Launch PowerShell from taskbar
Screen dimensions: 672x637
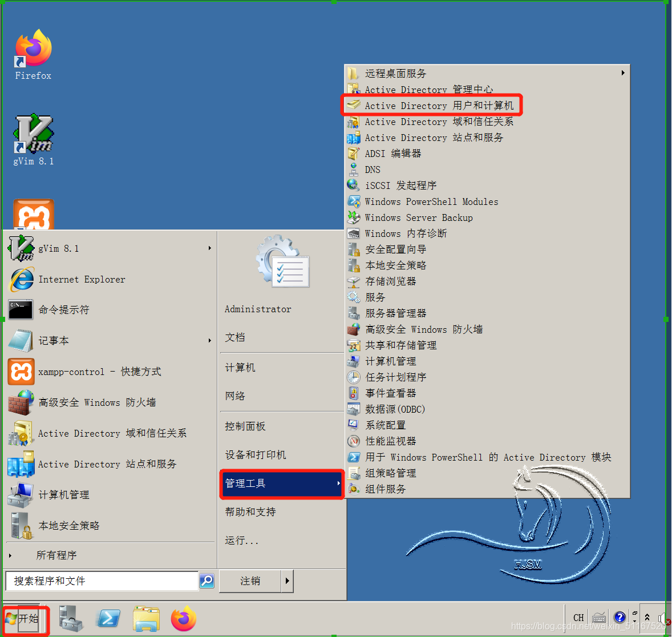click(x=108, y=619)
